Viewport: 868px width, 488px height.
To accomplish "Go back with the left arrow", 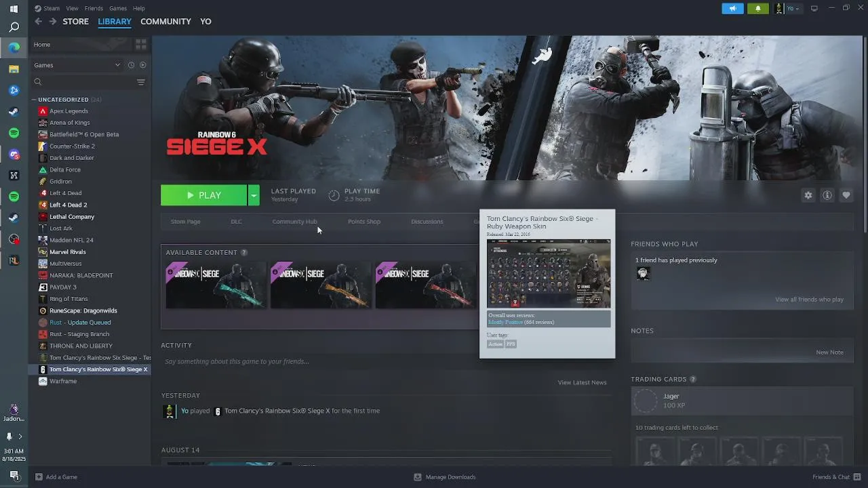I will pyautogui.click(x=38, y=22).
